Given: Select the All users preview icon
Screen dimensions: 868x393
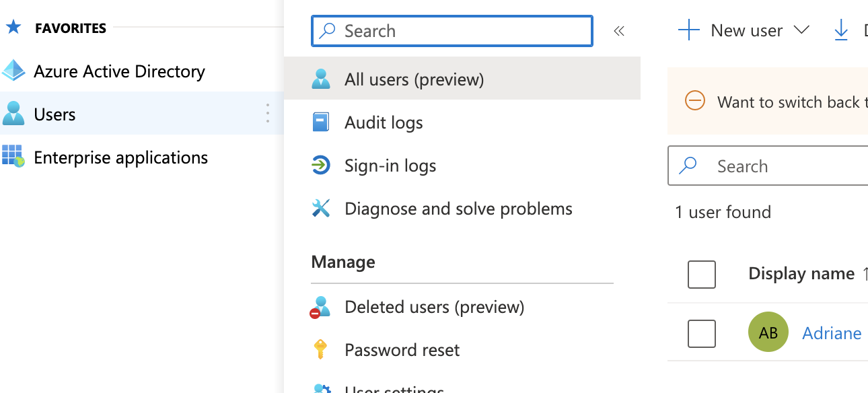Looking at the screenshot, I should pos(321,79).
